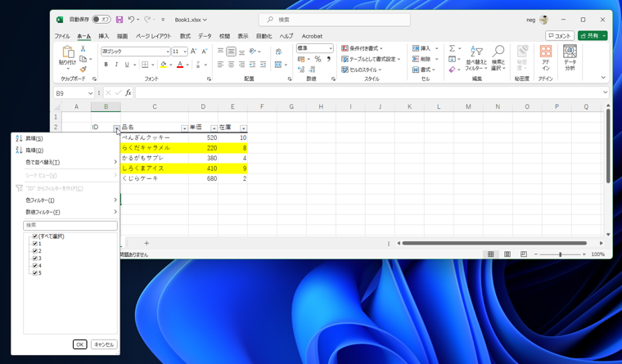Toggle Underline formatting
This screenshot has height=364, width=622.
pos(127,65)
